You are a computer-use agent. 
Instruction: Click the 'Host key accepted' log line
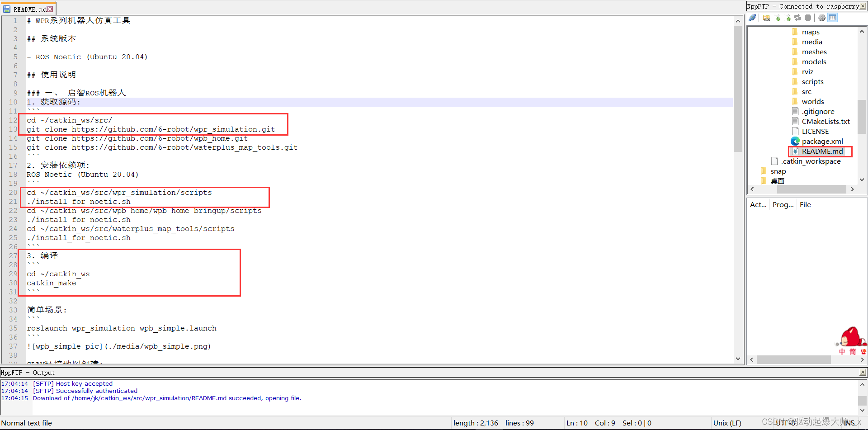[57, 384]
